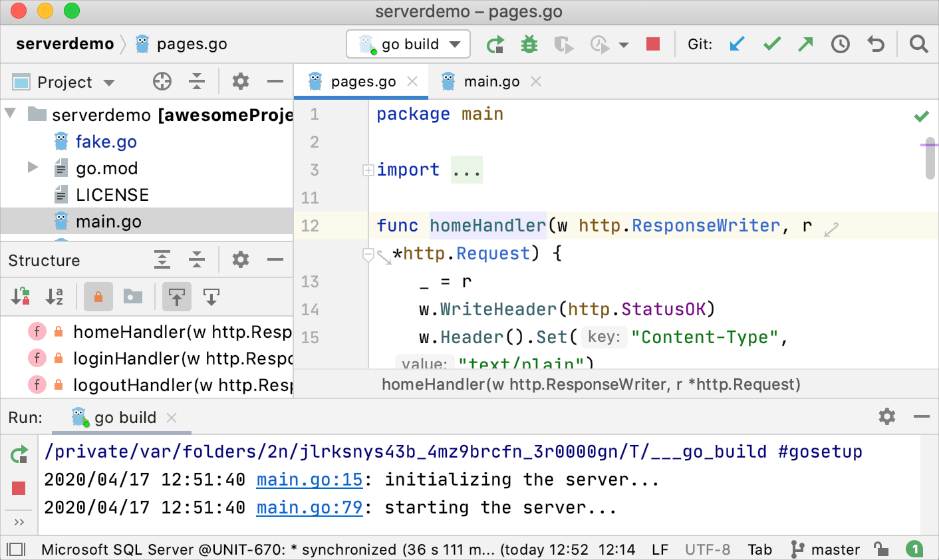Toggle sort alphabetically in the Structure panel
Viewport: 939px width, 560px height.
pos(55,297)
